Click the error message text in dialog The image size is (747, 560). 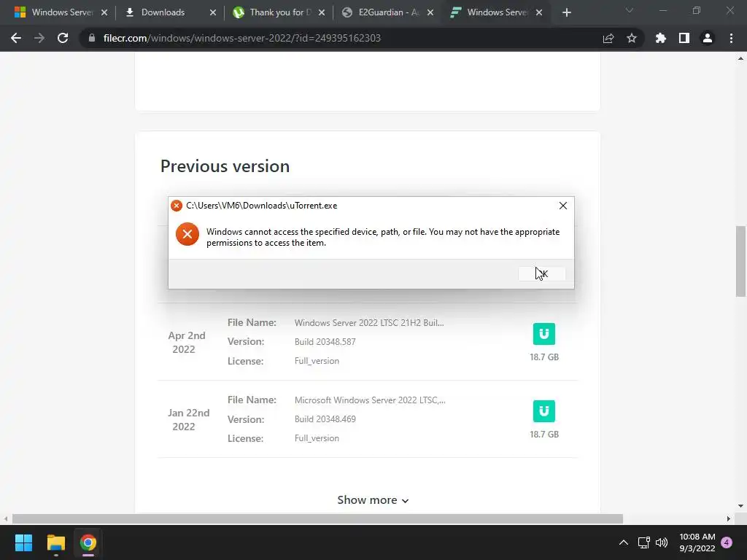(382, 237)
